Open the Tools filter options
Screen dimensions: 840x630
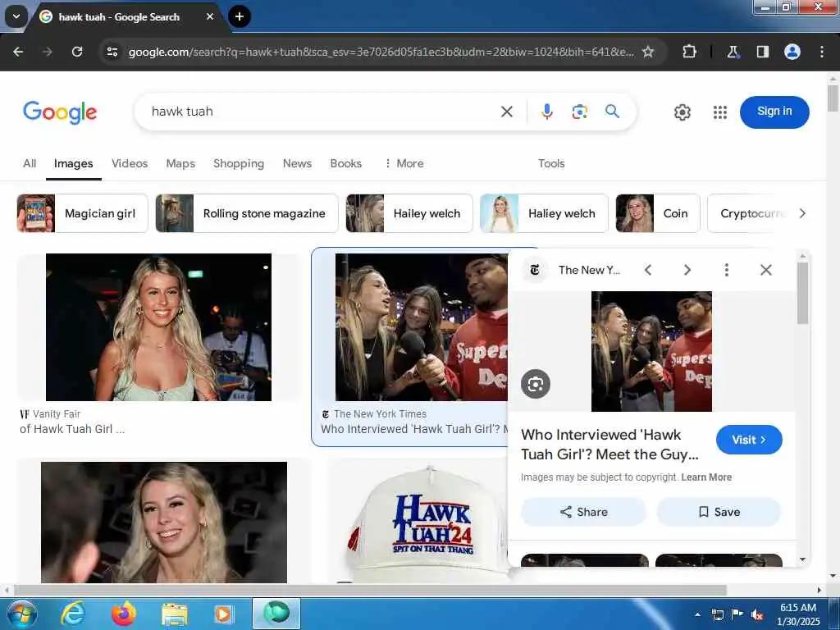(551, 163)
